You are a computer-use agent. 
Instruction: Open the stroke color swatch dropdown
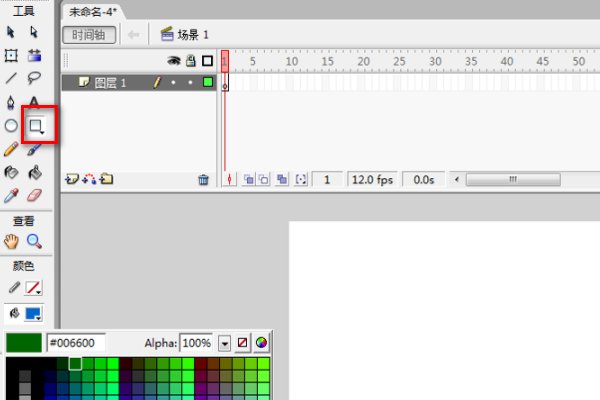point(34,288)
